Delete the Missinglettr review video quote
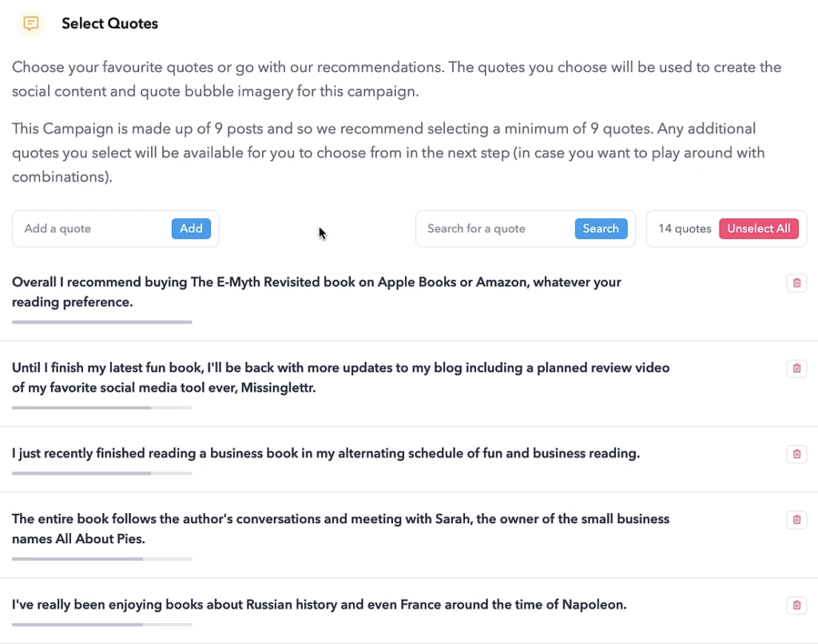818x644 pixels. point(796,368)
